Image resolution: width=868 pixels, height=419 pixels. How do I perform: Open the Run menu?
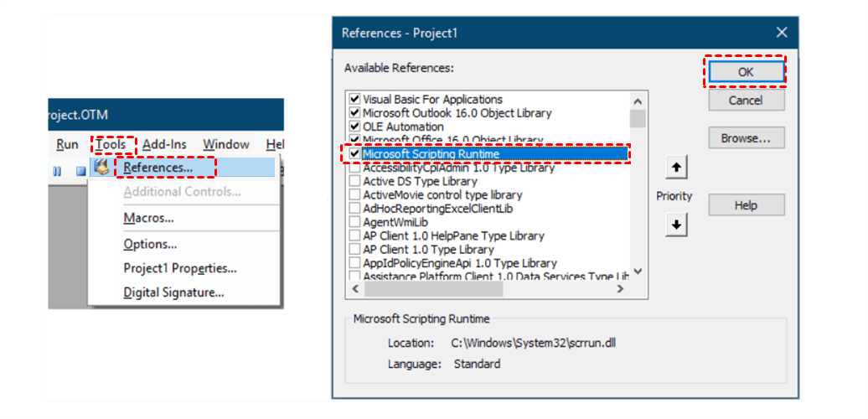[x=67, y=144]
